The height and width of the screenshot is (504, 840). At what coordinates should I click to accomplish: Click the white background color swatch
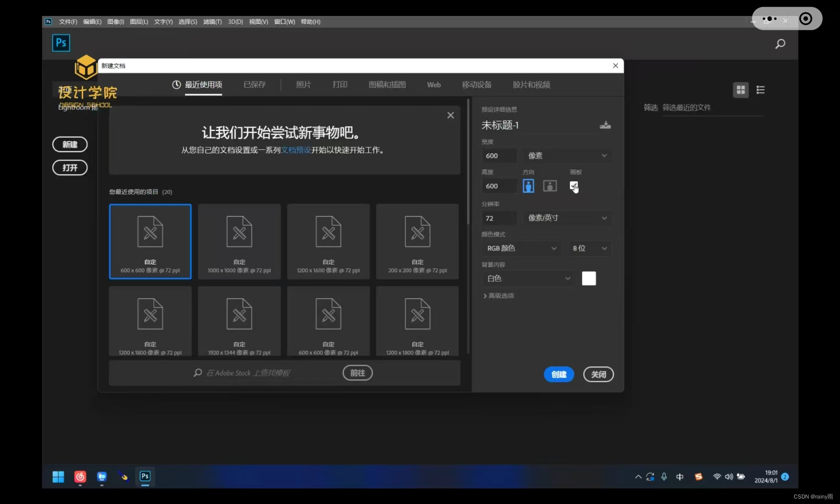tap(589, 278)
